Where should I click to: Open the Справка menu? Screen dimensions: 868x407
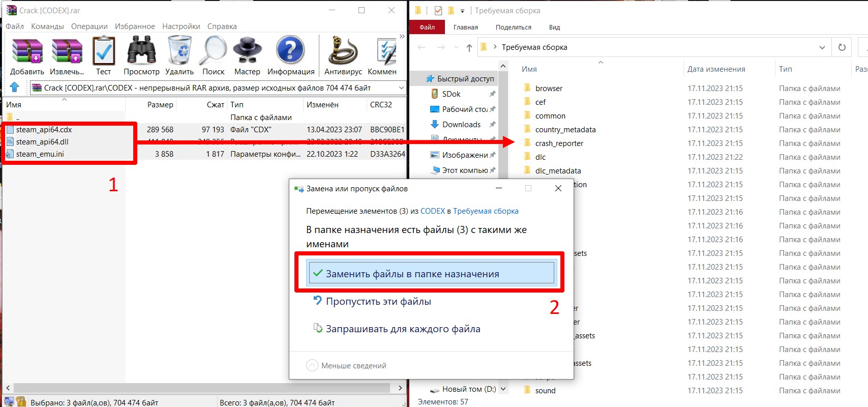point(222,26)
